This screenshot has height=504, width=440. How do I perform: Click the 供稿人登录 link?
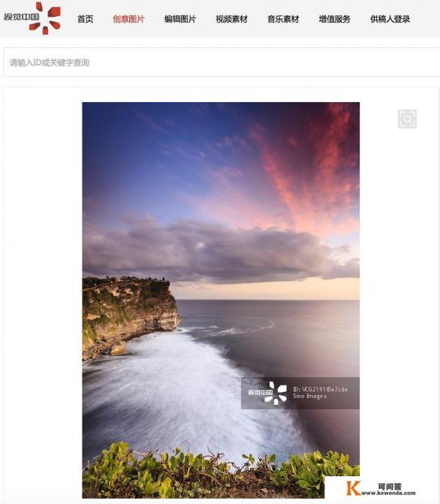click(x=390, y=19)
